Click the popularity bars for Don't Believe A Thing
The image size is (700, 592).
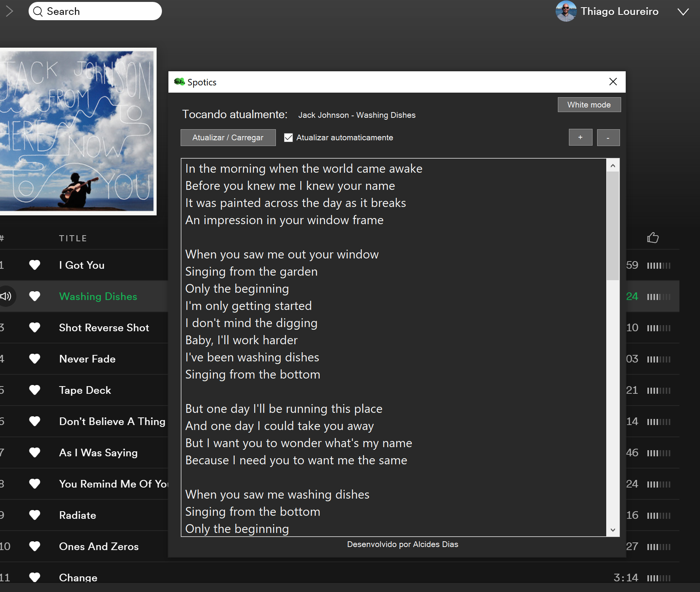click(658, 422)
